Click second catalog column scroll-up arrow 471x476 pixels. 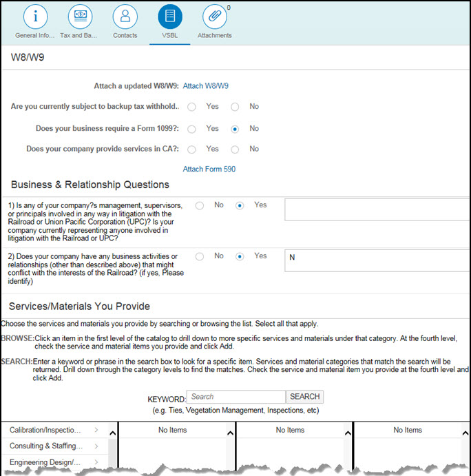[x=231, y=433]
